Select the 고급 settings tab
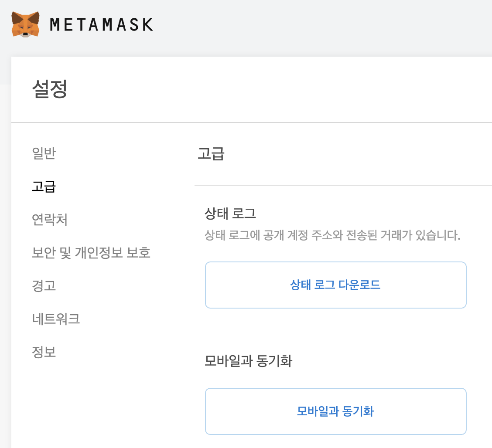 pyautogui.click(x=43, y=187)
